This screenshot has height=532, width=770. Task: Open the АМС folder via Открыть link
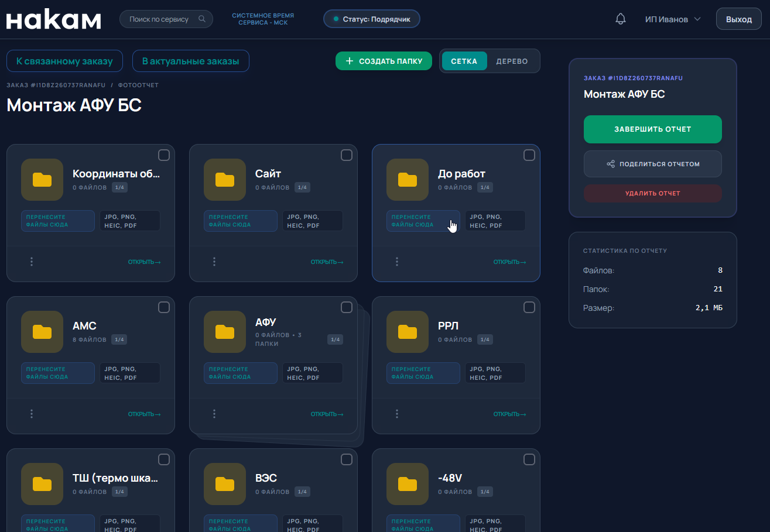pos(144,414)
